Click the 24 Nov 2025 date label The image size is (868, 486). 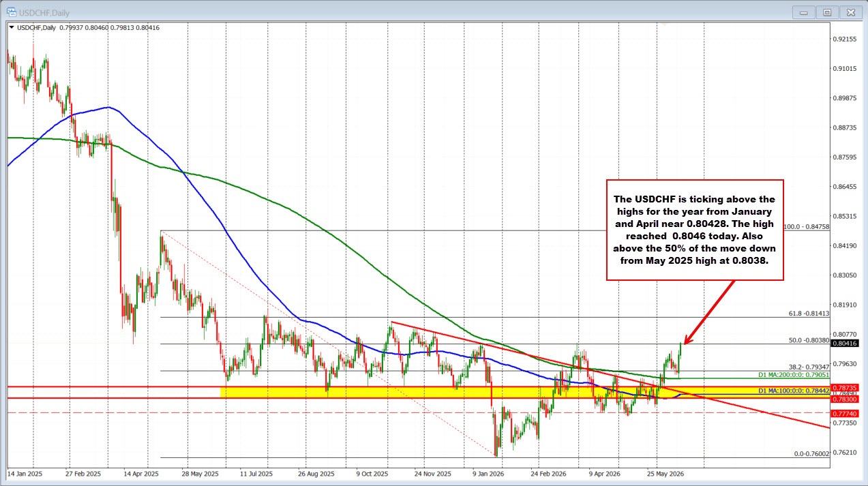click(x=434, y=472)
